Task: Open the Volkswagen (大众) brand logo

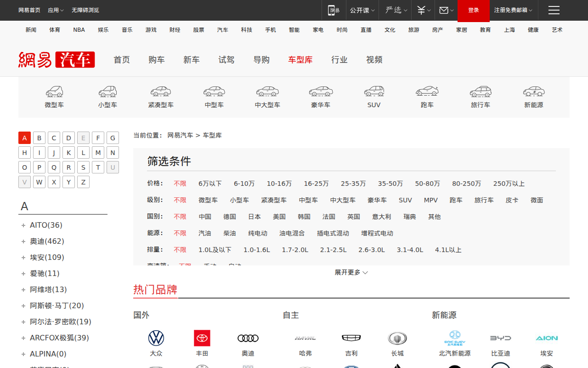Action: point(156,338)
